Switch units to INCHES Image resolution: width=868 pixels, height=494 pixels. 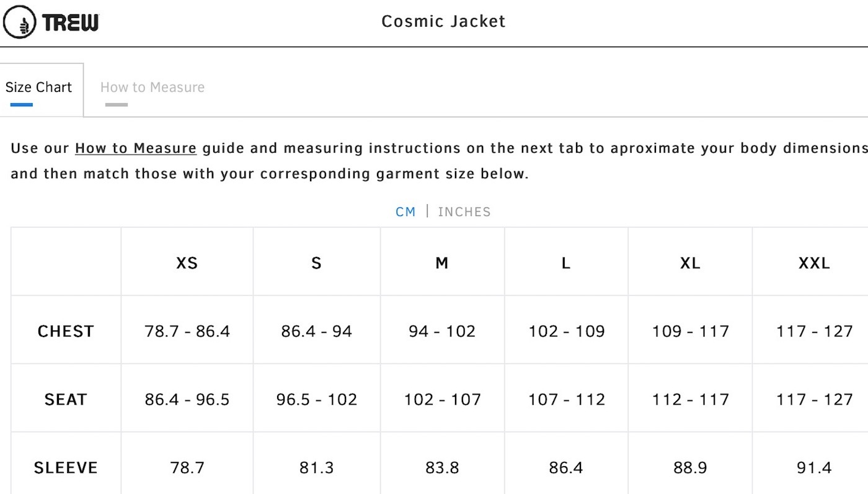point(464,212)
